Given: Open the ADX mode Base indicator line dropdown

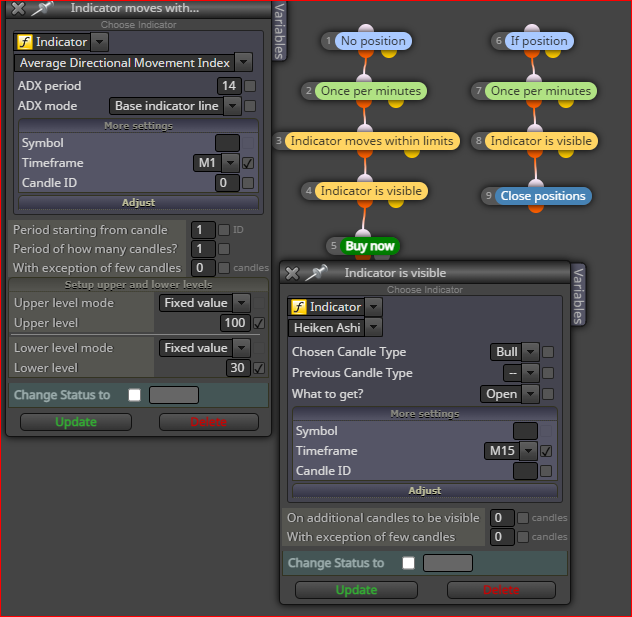Looking at the screenshot, I should [x=232, y=106].
